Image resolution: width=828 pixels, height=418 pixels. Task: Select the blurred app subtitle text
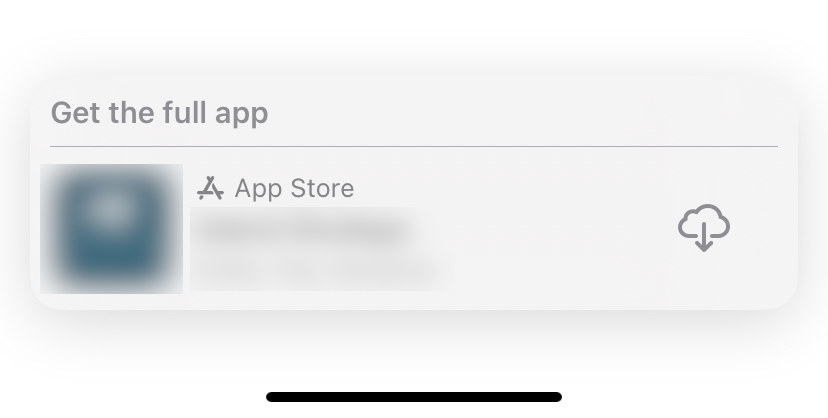[317, 270]
